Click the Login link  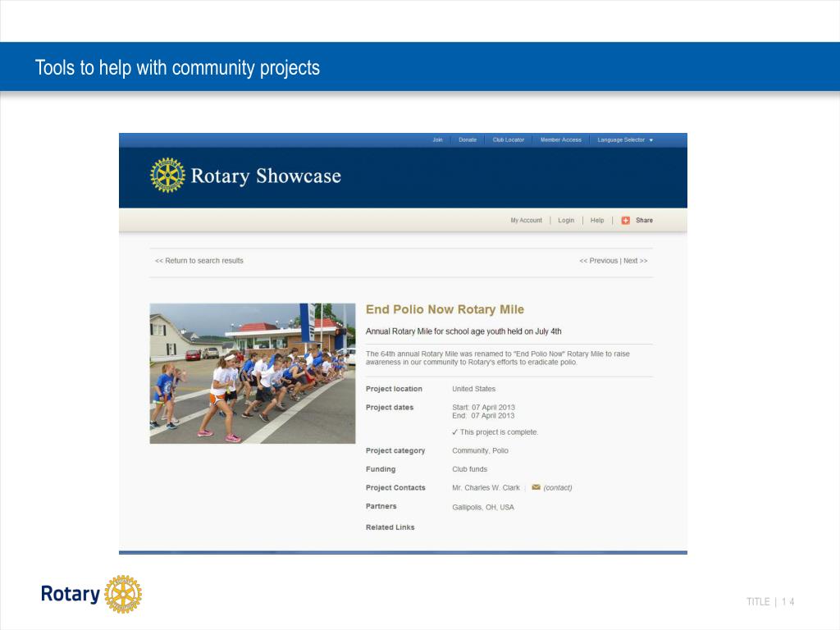tap(566, 220)
